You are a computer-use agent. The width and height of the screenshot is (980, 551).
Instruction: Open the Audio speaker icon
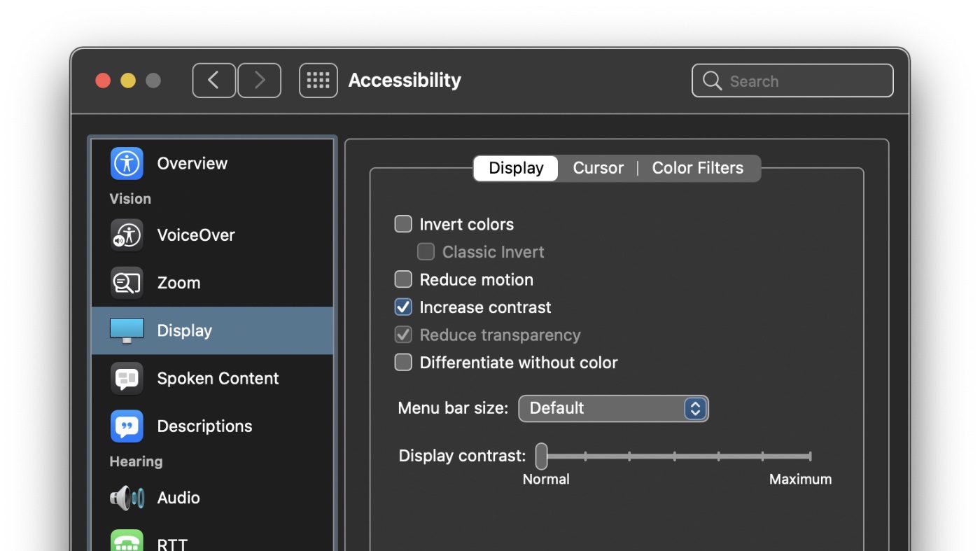tap(127, 498)
